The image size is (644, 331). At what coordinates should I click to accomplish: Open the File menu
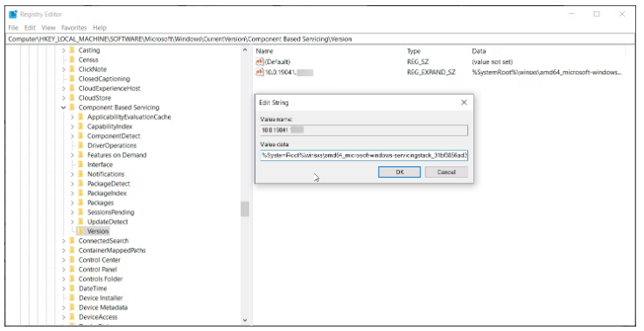point(13,27)
